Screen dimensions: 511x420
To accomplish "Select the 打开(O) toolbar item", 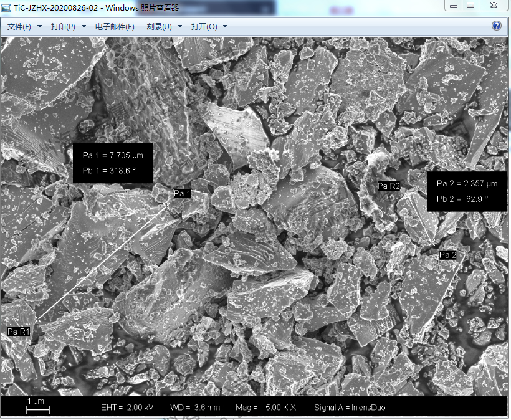I will pos(204,27).
